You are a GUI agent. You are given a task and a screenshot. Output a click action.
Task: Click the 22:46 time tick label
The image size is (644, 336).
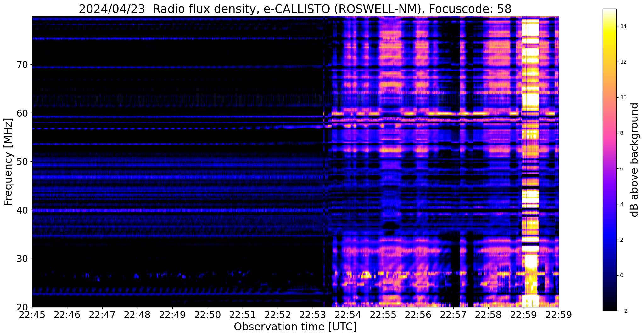pos(67,315)
